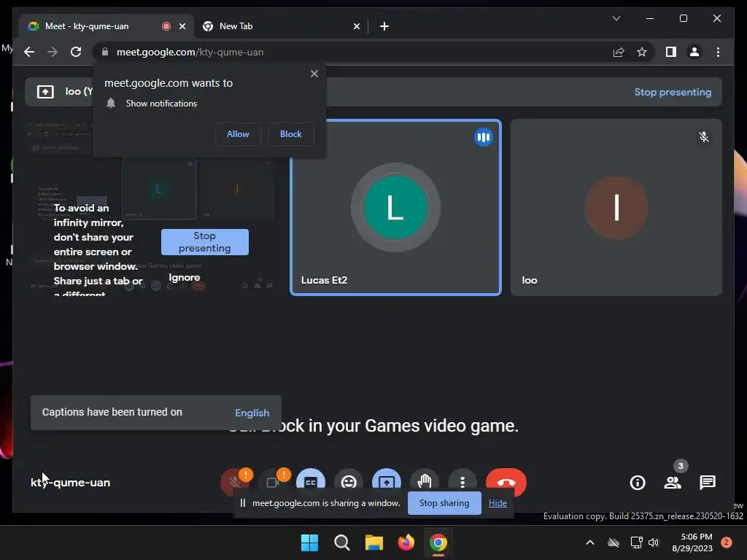
Task: Open volume control in system tray
Action: [654, 542]
